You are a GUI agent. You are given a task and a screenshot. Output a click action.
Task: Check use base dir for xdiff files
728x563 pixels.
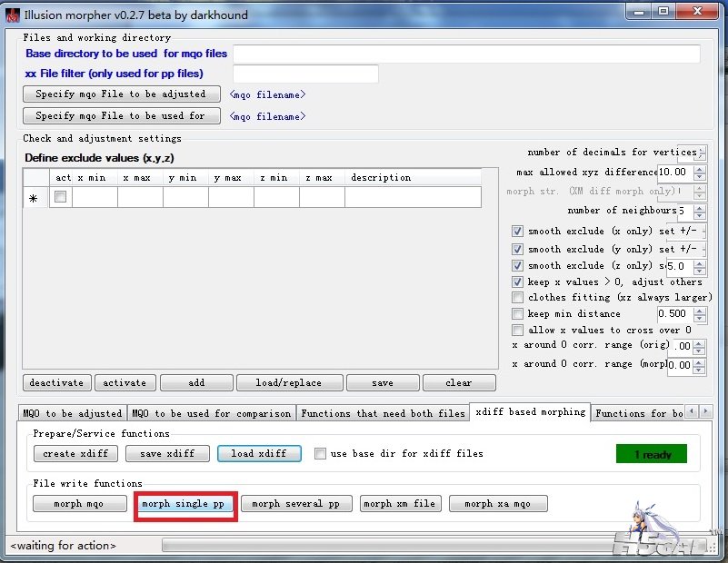(320, 453)
